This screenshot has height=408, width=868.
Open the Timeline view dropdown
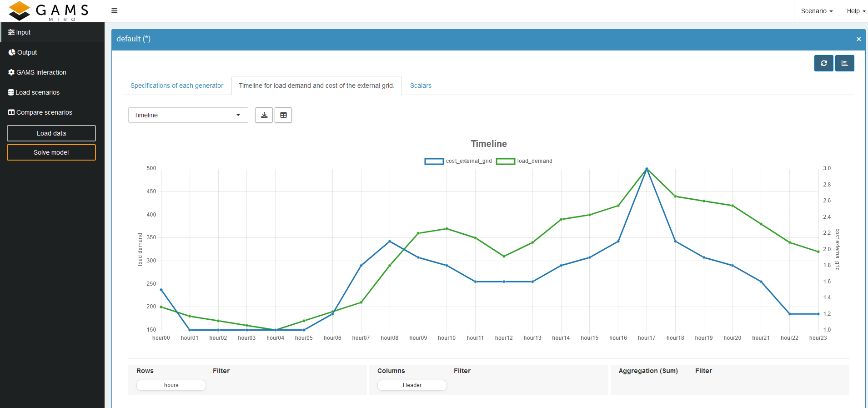click(188, 115)
